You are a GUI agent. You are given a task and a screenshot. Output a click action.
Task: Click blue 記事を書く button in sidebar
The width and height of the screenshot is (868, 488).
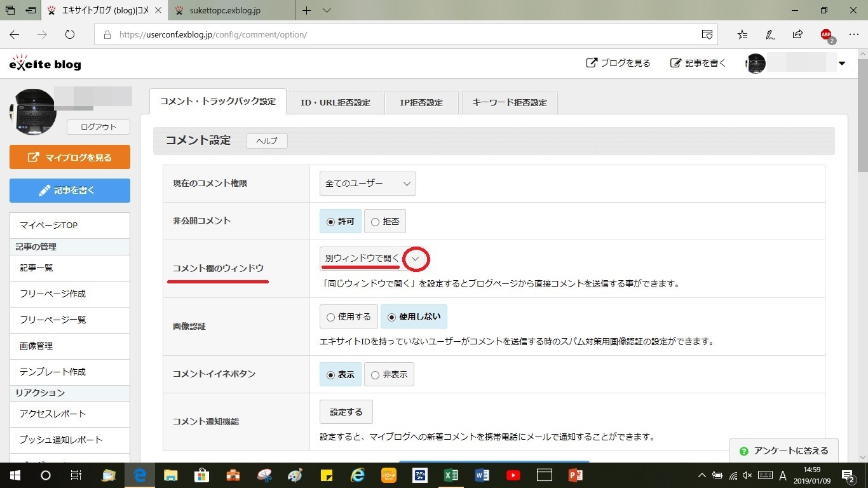70,190
